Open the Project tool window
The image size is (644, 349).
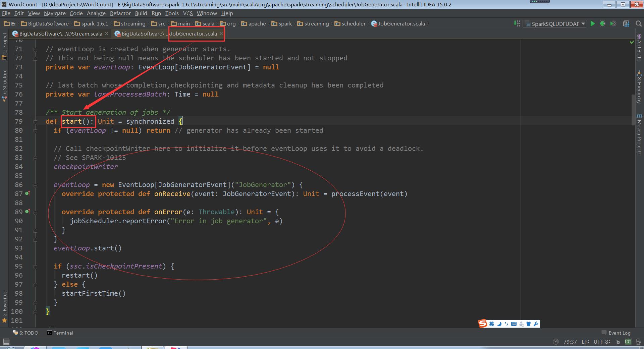click(x=4, y=46)
